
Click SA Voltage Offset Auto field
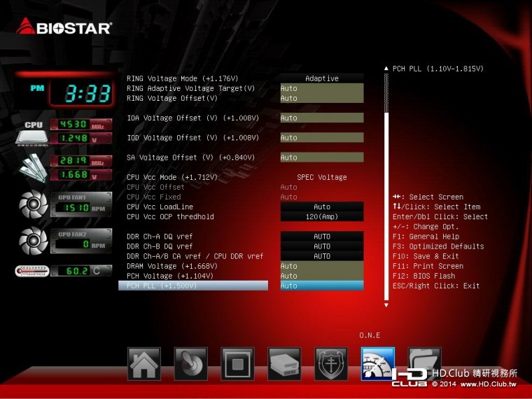tap(321, 157)
